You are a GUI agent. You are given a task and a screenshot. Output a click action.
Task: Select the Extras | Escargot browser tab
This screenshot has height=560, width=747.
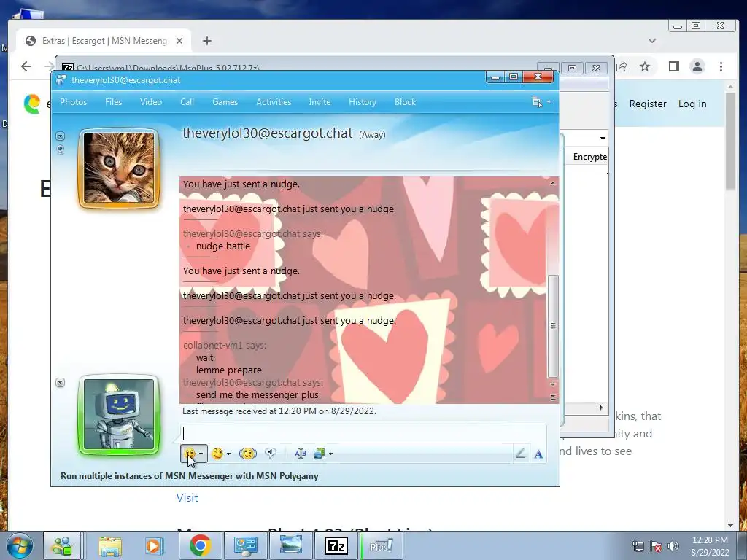(x=104, y=41)
